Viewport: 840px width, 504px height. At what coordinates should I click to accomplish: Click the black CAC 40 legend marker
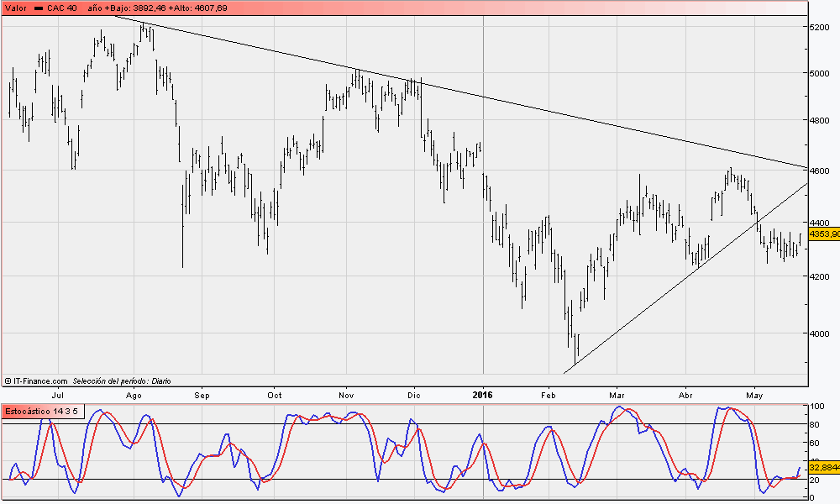click(x=39, y=8)
